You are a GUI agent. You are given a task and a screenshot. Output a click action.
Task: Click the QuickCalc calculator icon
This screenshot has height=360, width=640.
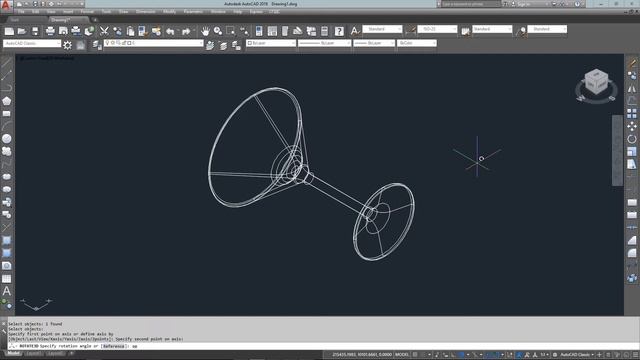[x=324, y=31]
